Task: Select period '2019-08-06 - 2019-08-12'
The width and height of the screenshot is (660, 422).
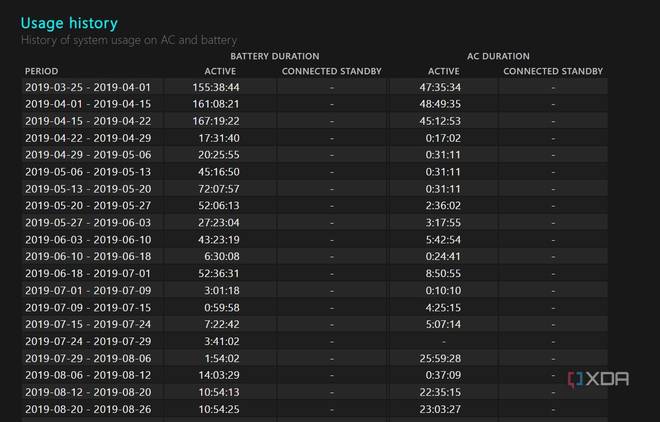Action: (x=88, y=375)
